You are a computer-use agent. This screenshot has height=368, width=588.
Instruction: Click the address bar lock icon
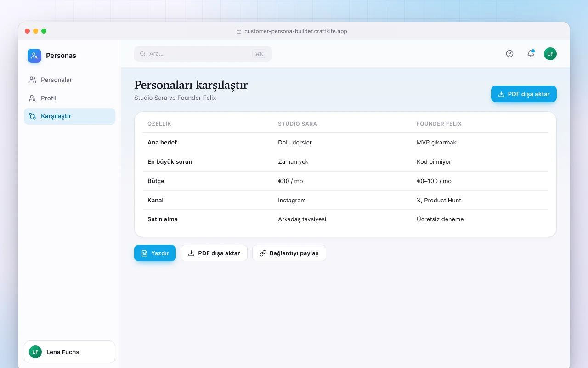[x=239, y=31]
